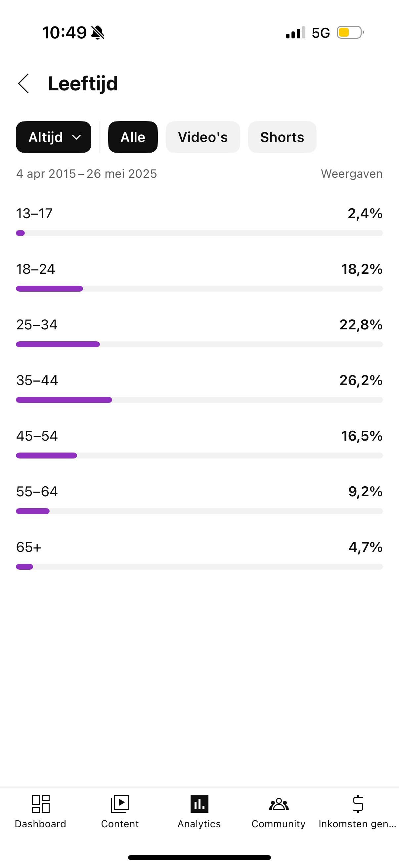Switch filter to Video's

pyautogui.click(x=203, y=137)
